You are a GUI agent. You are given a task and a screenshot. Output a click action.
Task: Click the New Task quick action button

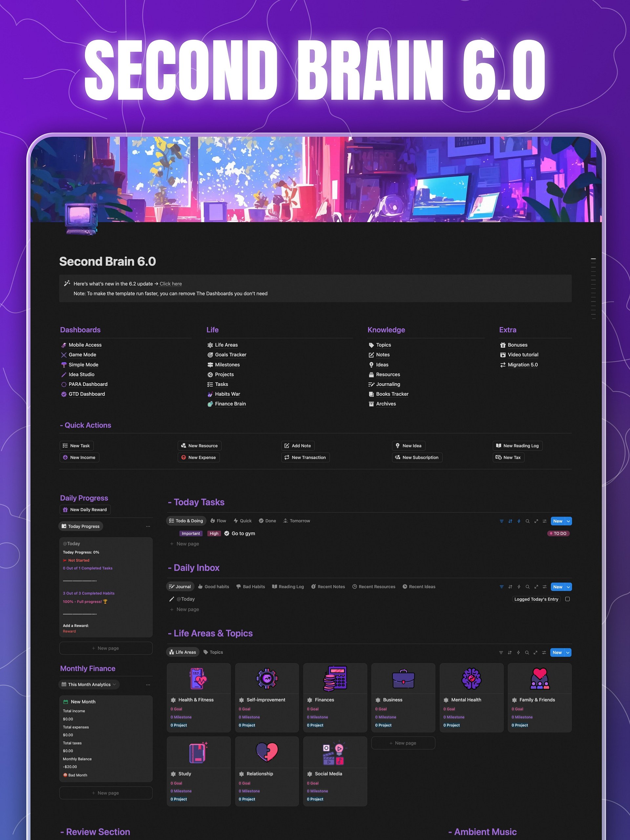(x=76, y=446)
